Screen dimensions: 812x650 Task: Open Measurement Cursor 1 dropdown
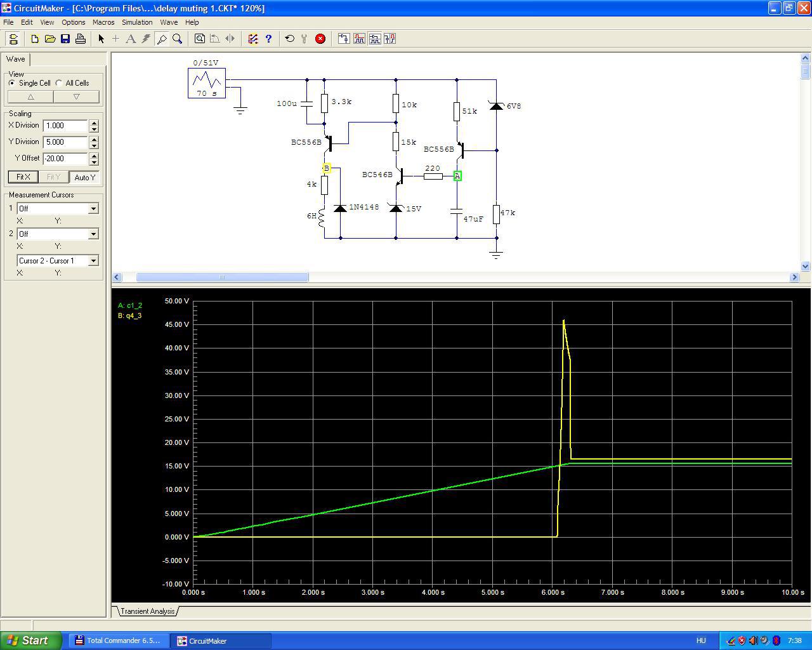pos(93,209)
